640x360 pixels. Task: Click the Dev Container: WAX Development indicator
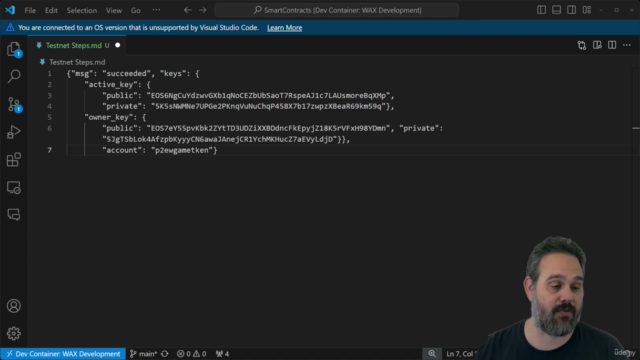tap(63, 353)
